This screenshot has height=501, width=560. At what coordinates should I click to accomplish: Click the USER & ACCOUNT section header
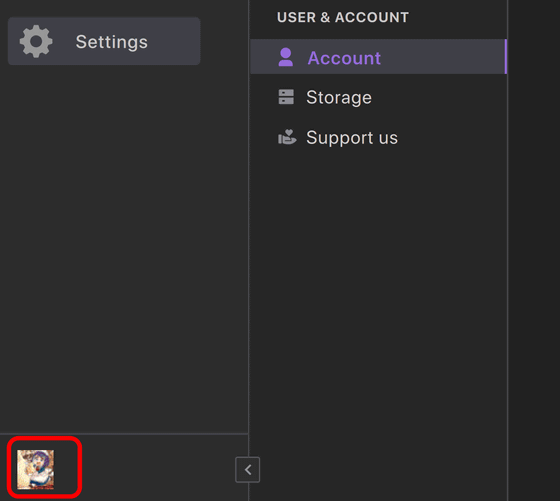(x=343, y=17)
